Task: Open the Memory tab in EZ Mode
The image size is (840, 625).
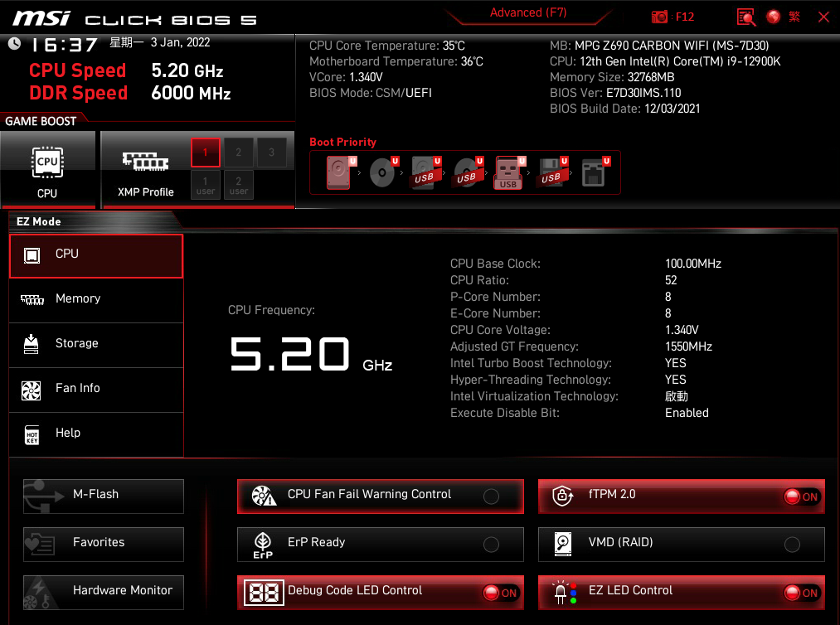Action: coord(96,300)
